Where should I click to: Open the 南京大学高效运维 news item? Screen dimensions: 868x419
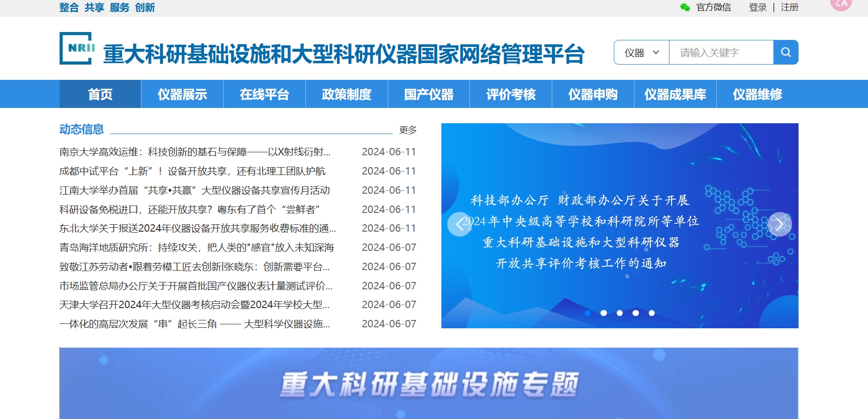(195, 152)
